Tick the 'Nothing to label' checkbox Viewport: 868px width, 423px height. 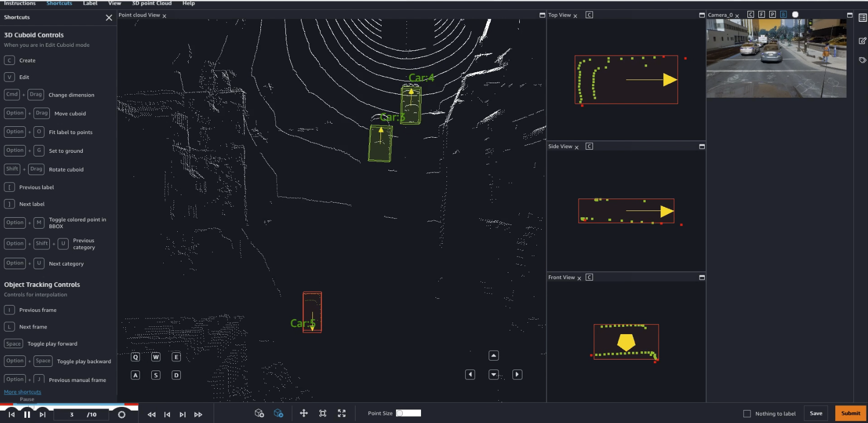coord(747,414)
